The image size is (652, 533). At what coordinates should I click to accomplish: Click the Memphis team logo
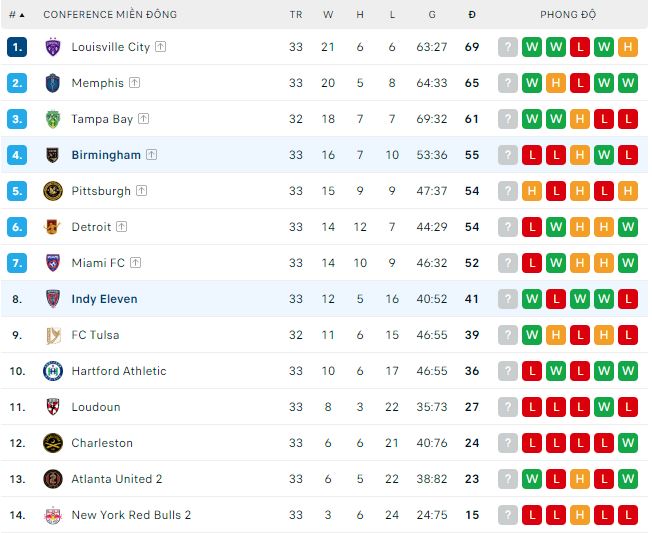point(53,83)
